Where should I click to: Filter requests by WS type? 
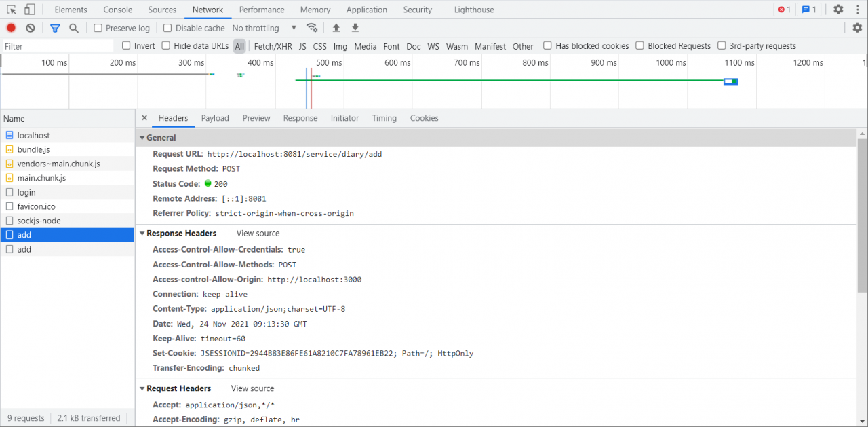[433, 46]
